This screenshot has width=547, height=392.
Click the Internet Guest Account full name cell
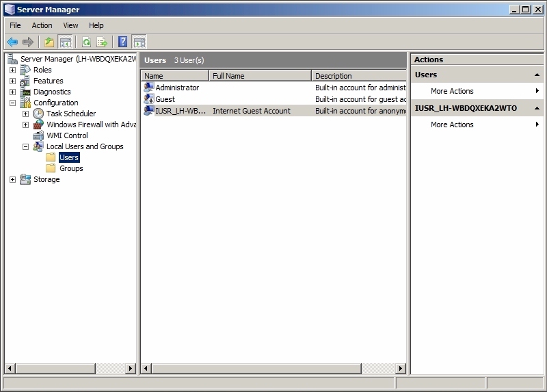click(x=252, y=111)
